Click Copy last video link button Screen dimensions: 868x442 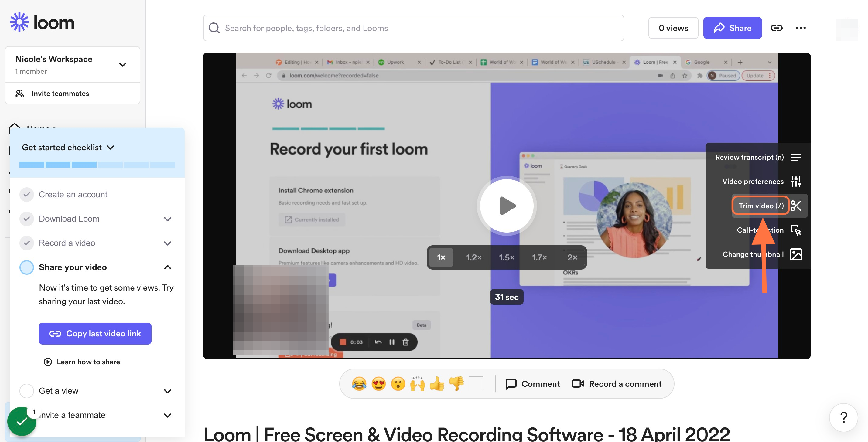tap(95, 334)
